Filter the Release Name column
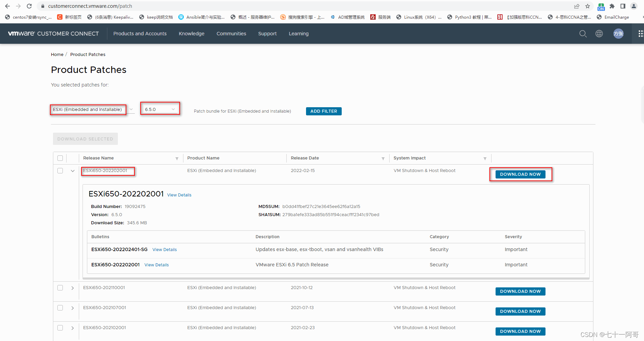 [x=177, y=158]
